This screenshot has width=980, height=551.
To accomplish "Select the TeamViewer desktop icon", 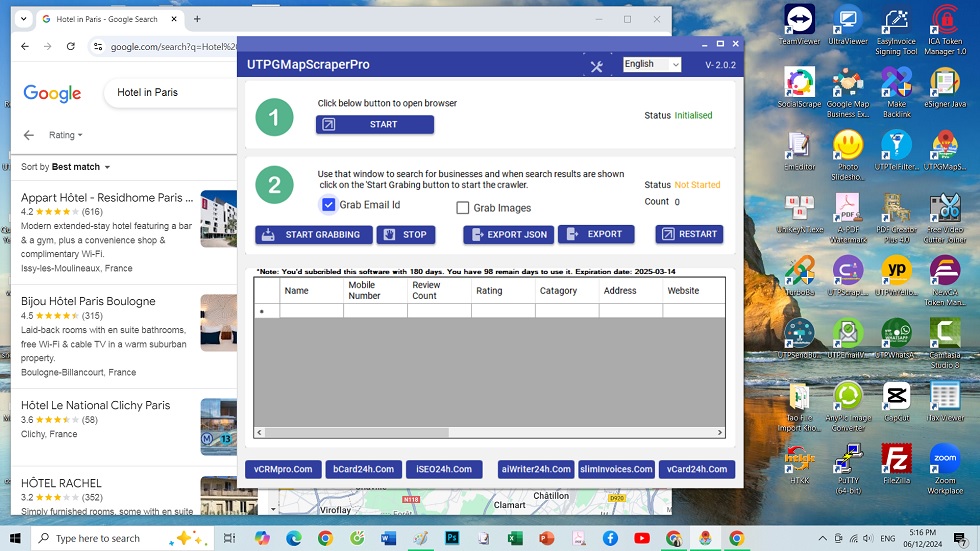I will click(799, 24).
